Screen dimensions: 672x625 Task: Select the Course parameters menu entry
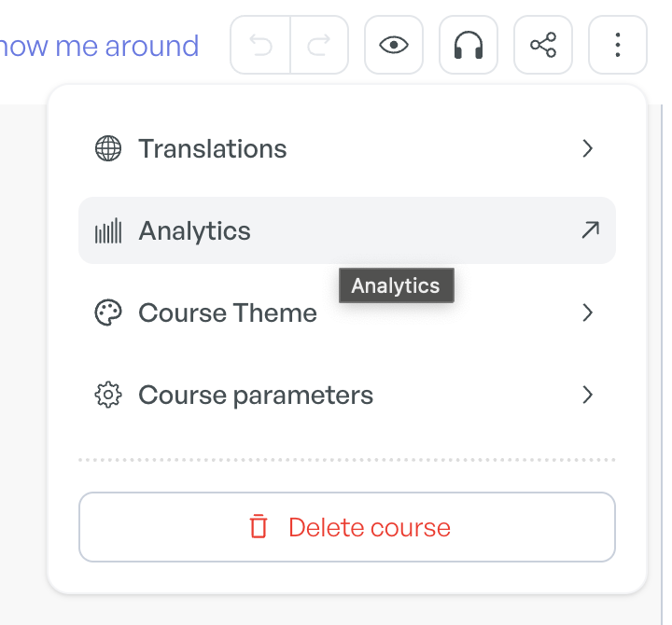pos(346,395)
